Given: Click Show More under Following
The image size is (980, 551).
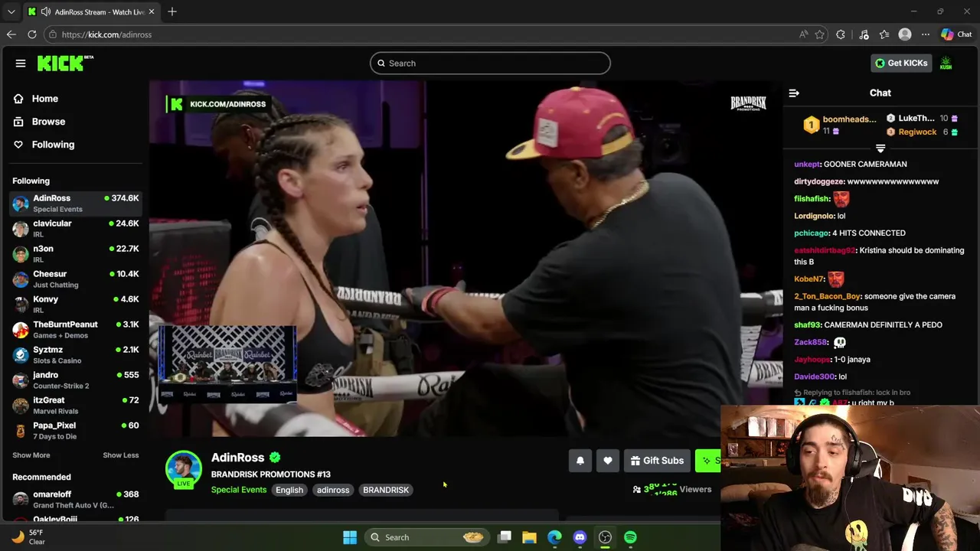Looking at the screenshot, I should pos(31,455).
